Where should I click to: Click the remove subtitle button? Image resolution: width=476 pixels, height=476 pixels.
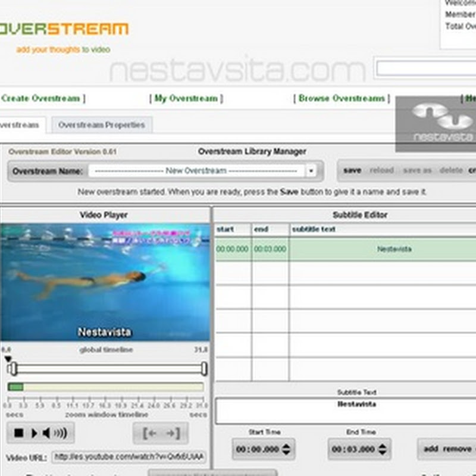[x=457, y=449]
